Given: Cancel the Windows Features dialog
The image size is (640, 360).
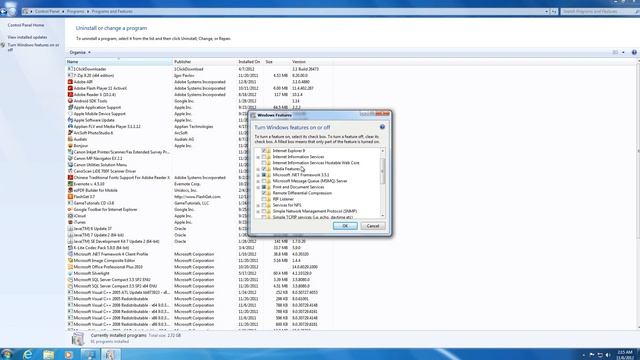Looking at the screenshot, I should (x=373, y=226).
